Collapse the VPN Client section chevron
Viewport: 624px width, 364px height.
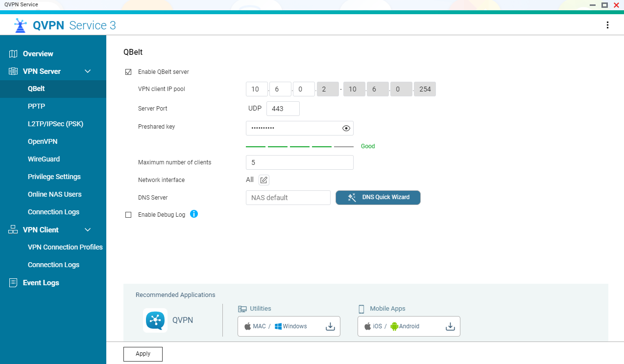click(88, 230)
